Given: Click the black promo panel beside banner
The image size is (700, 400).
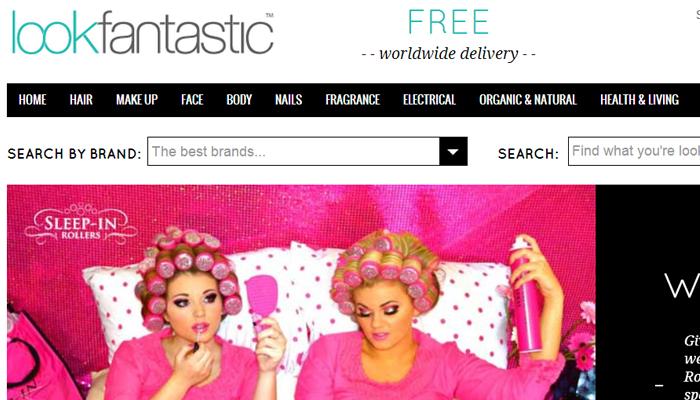Looking at the screenshot, I should coord(648,292).
